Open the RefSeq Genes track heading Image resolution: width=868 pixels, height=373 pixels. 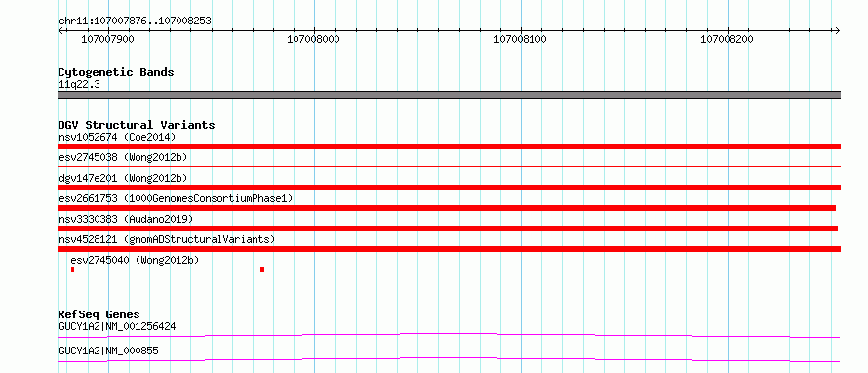coord(99,314)
